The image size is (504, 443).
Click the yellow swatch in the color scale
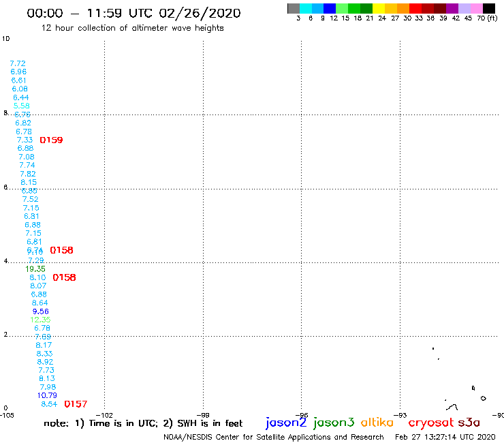[x=379, y=8]
